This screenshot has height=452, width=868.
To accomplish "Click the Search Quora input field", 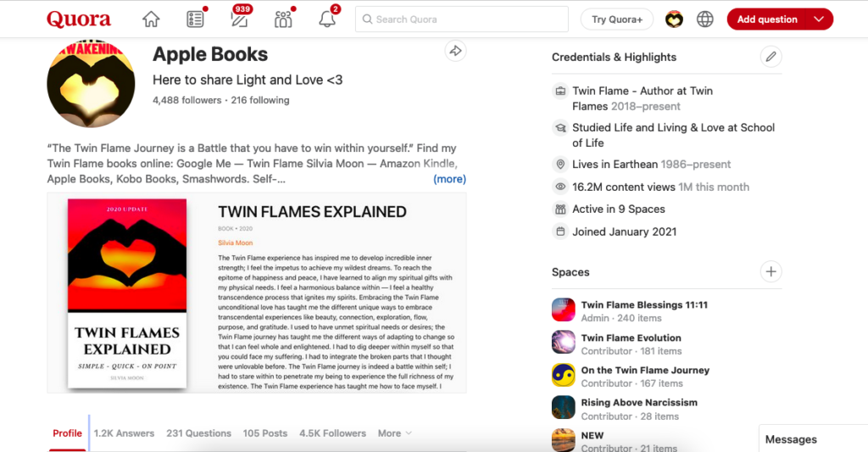I will [x=462, y=20].
